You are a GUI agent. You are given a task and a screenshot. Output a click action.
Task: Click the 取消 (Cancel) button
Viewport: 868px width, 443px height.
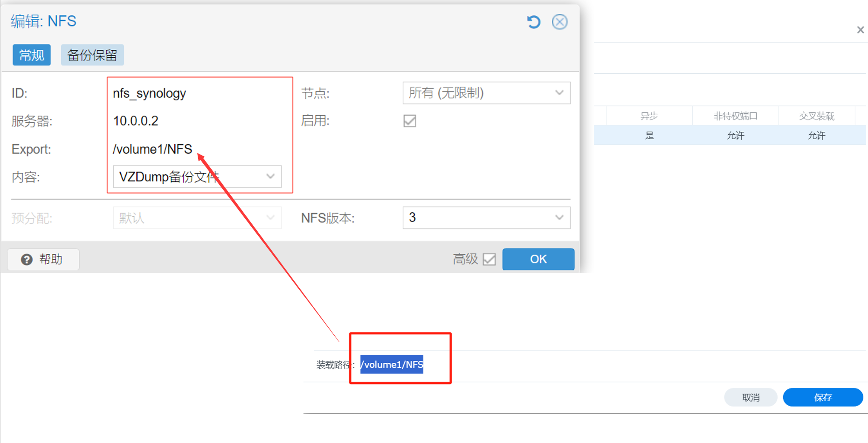[751, 397]
